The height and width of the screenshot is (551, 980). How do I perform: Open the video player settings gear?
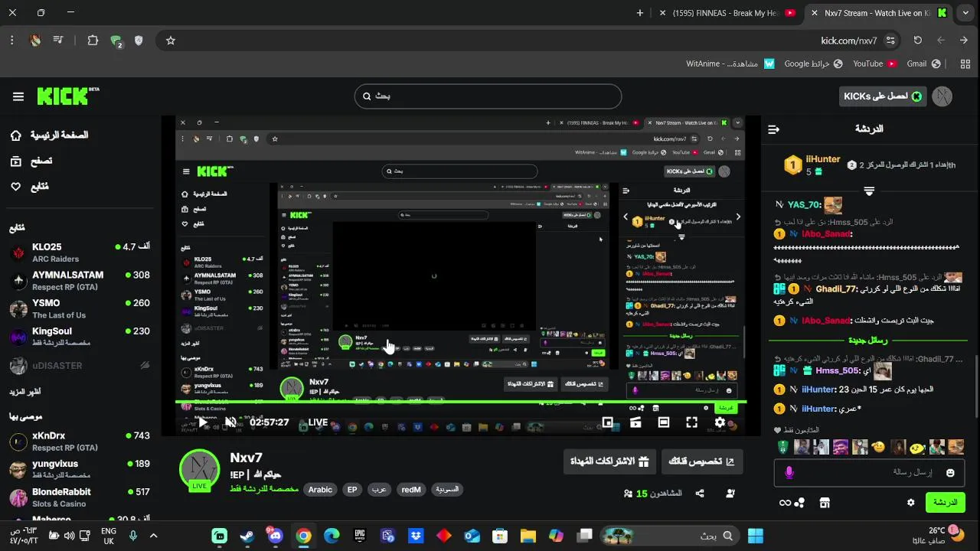click(720, 422)
